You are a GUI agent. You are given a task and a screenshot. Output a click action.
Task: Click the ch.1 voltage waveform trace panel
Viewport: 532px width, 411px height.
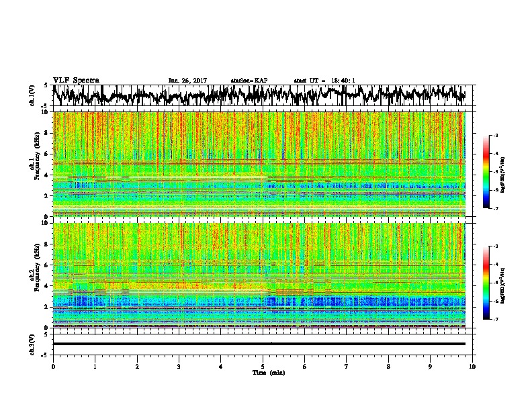click(x=264, y=95)
